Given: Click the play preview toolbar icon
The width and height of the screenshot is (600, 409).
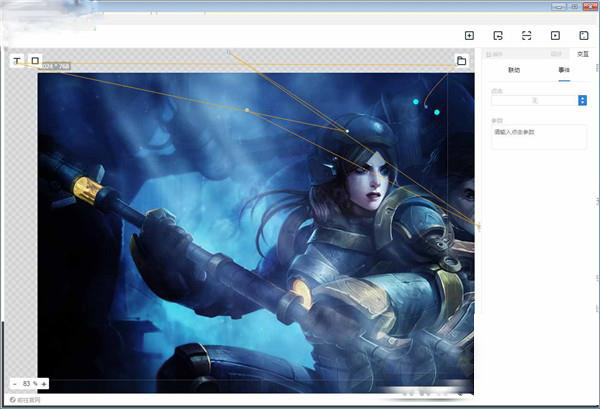Looking at the screenshot, I should click(555, 36).
